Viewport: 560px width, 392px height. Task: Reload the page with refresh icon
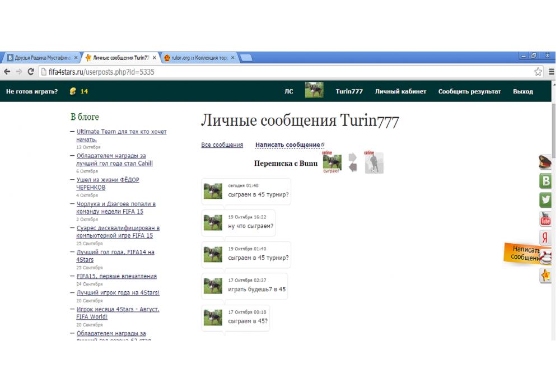(x=31, y=72)
